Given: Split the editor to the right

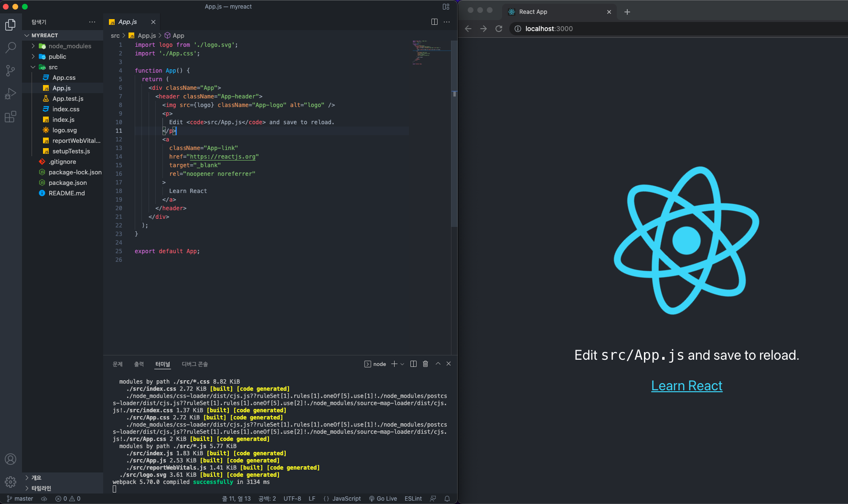Looking at the screenshot, I should coord(434,22).
